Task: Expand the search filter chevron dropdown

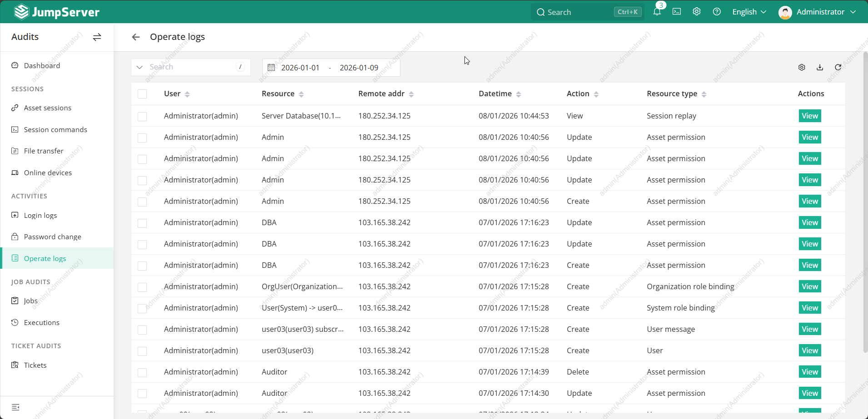Action: tap(140, 67)
